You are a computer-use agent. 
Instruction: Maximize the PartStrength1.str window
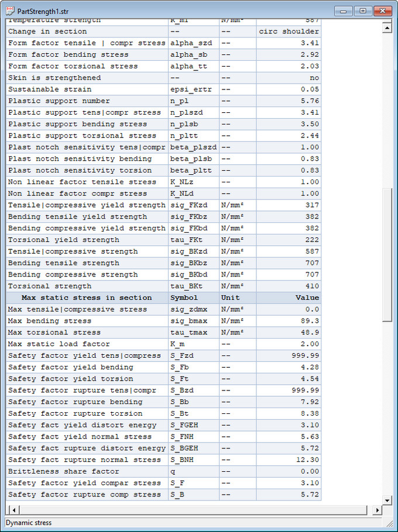pos(362,11)
